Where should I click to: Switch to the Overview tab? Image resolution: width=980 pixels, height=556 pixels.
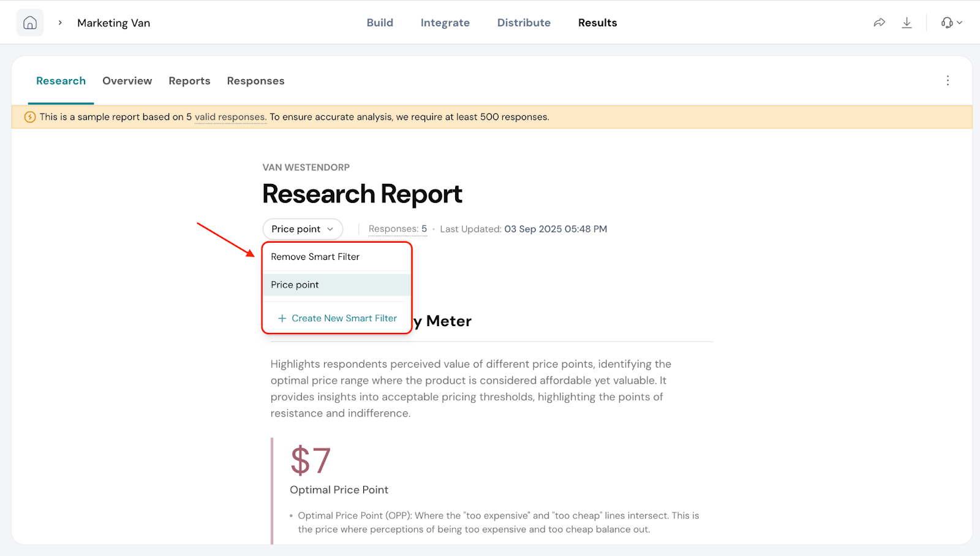[x=127, y=81]
